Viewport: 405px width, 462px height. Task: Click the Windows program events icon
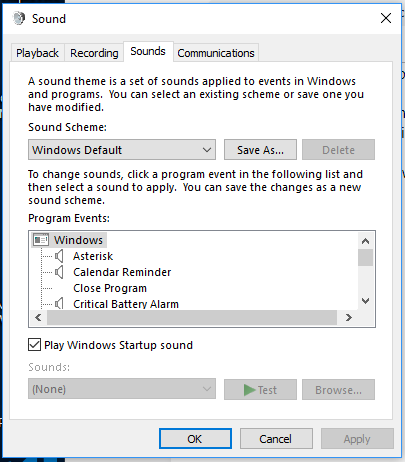coord(41,240)
